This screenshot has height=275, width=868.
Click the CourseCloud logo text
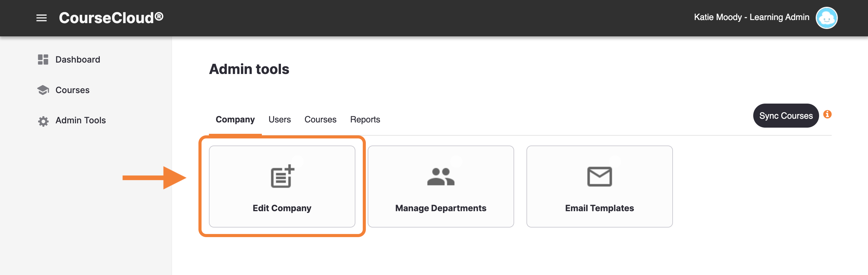111,18
